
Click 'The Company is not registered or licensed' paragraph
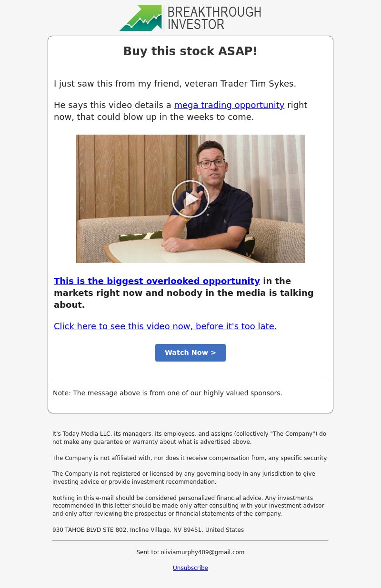point(184,478)
